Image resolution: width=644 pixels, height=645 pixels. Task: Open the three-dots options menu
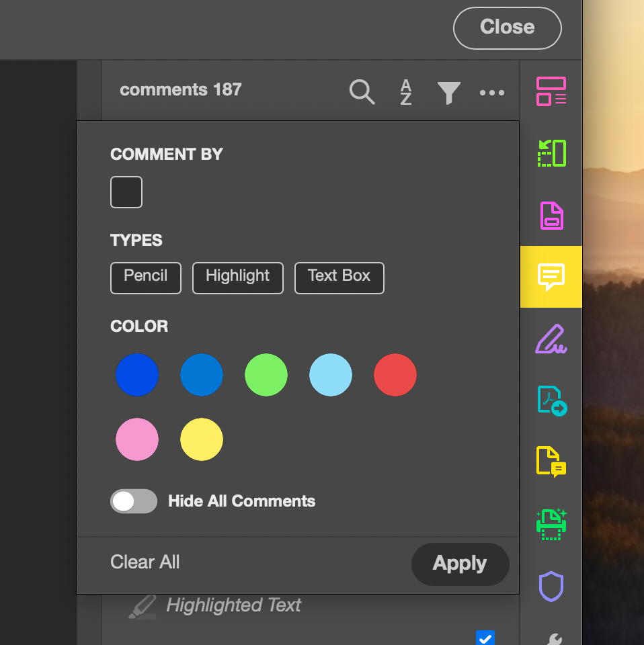click(x=492, y=93)
